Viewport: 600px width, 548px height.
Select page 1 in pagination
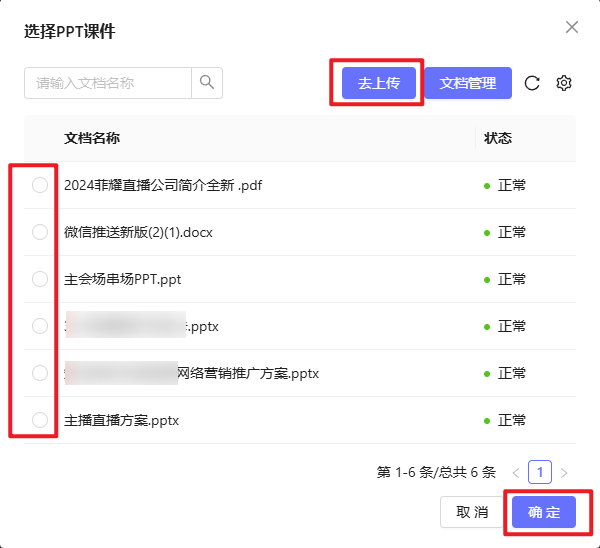(x=540, y=472)
